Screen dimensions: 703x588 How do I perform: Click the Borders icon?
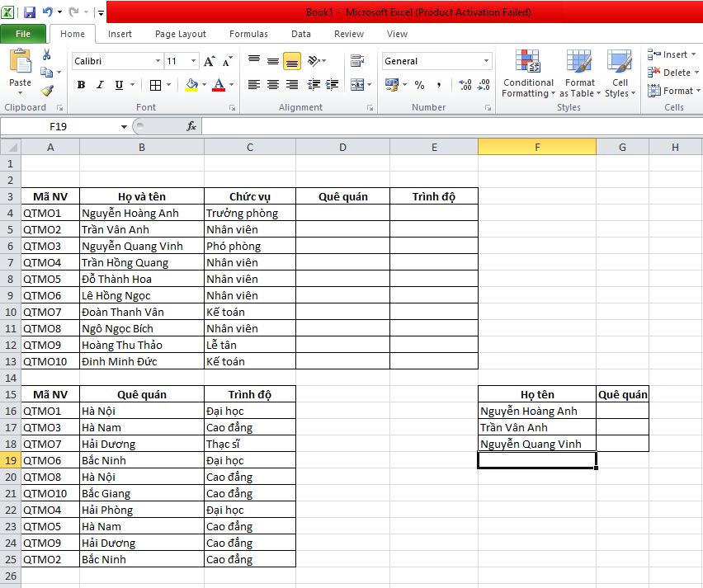(156, 85)
